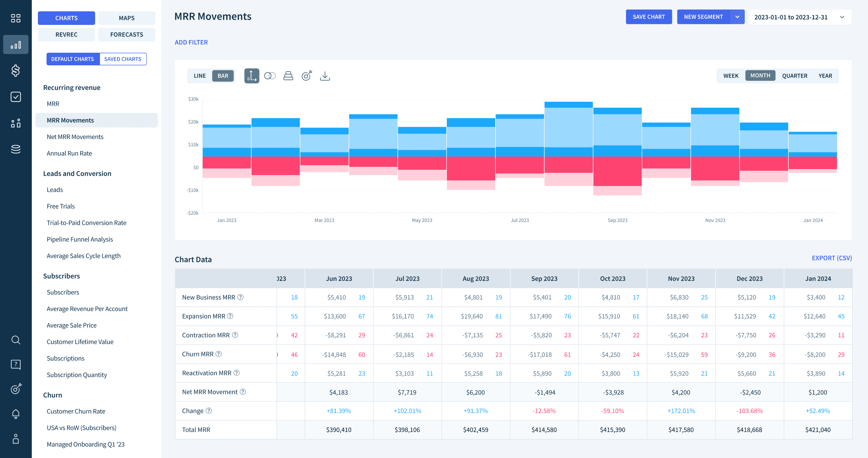Click the SAVE CHART button
The width and height of the screenshot is (868, 458).
(648, 17)
